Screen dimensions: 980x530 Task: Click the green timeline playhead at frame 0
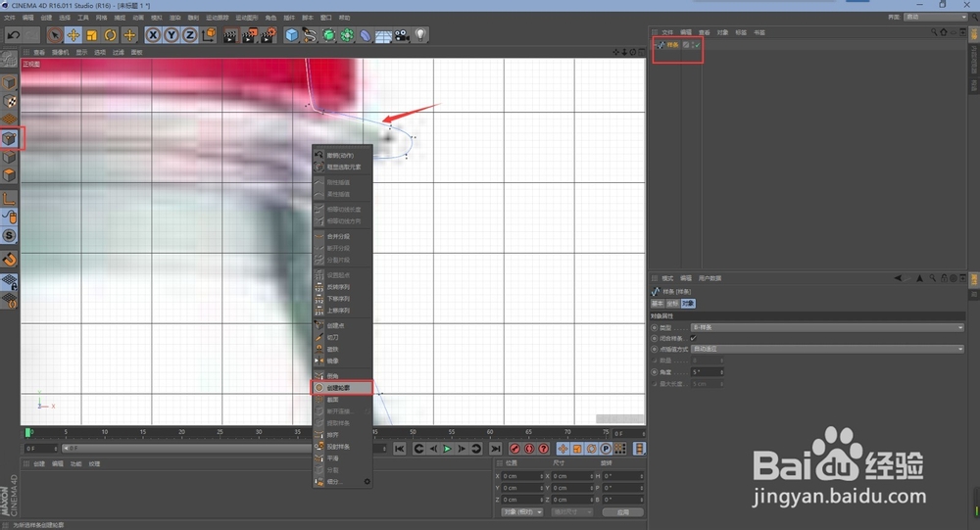click(28, 432)
